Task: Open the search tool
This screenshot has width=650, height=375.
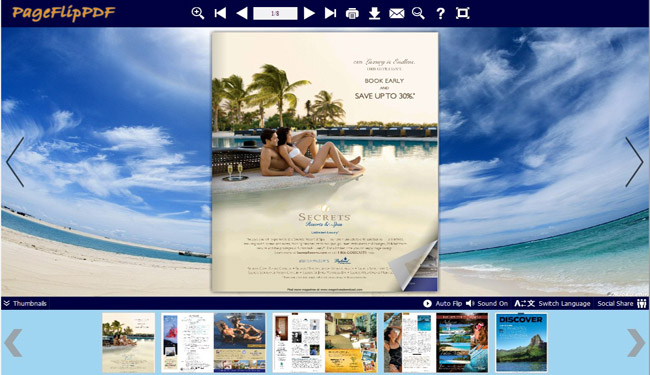Action: [x=418, y=13]
